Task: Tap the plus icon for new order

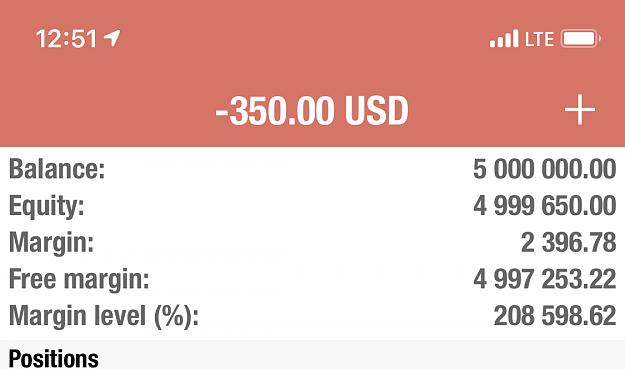Action: point(580,110)
